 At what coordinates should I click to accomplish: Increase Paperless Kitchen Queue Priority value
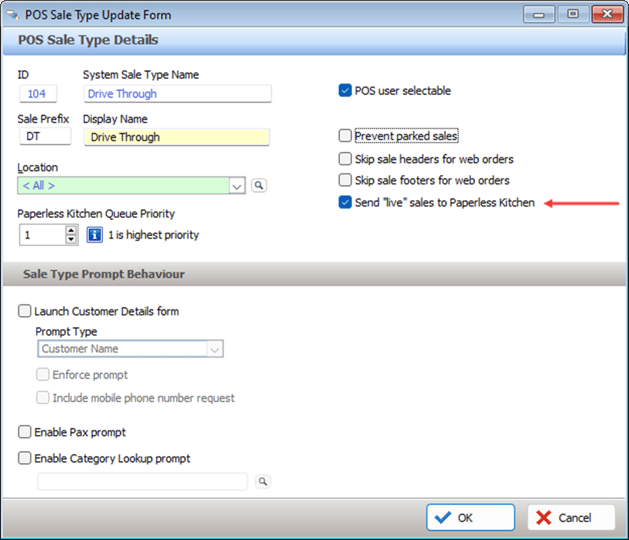click(x=71, y=230)
